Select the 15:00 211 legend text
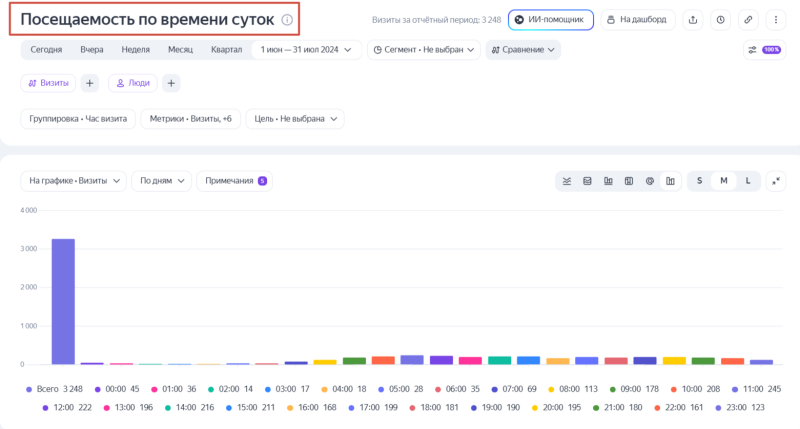Screen dimensions: 800x429 coord(256,408)
